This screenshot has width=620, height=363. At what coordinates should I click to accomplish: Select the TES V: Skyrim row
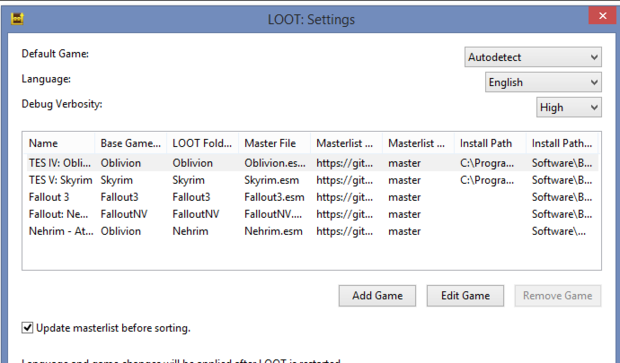point(312,180)
